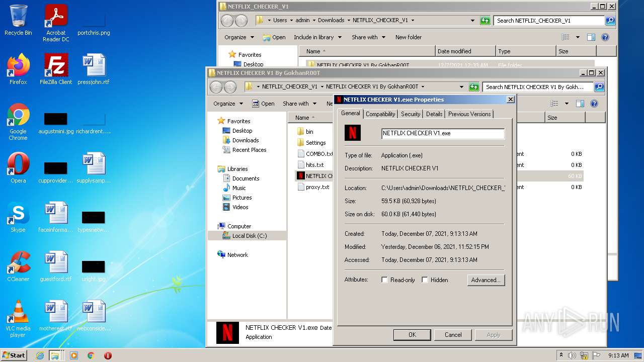Toggle preview pane in NETFLIX_CHECKER_V1 window
The height and width of the screenshot is (362, 644).
[x=591, y=37]
